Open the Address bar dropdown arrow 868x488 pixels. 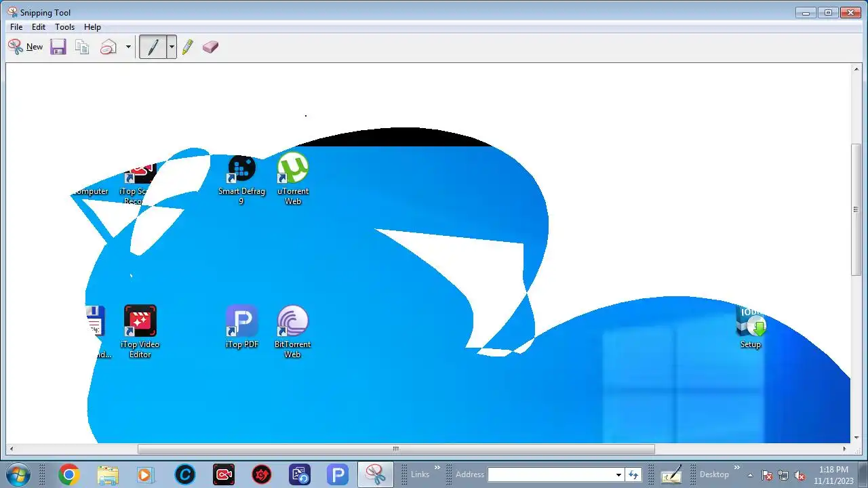point(618,474)
